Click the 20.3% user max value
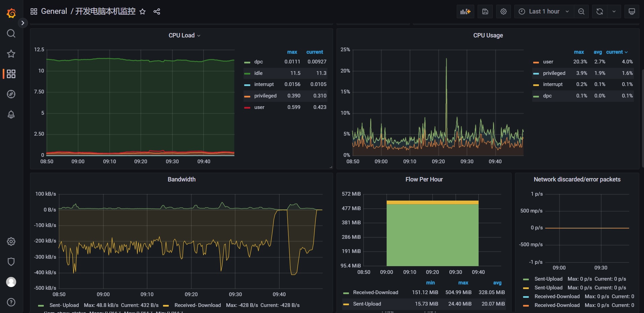The width and height of the screenshot is (644, 313). (580, 62)
